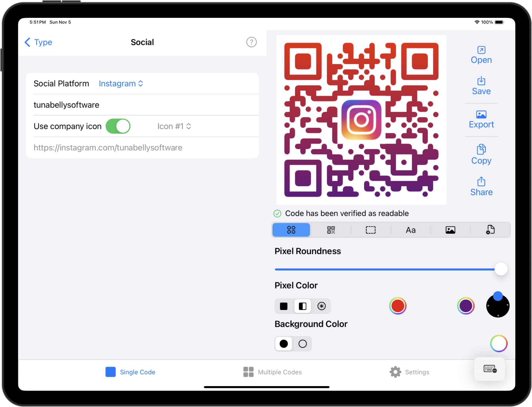532x407 pixels.
Task: Switch to the Aa text tab
Action: [x=410, y=230]
